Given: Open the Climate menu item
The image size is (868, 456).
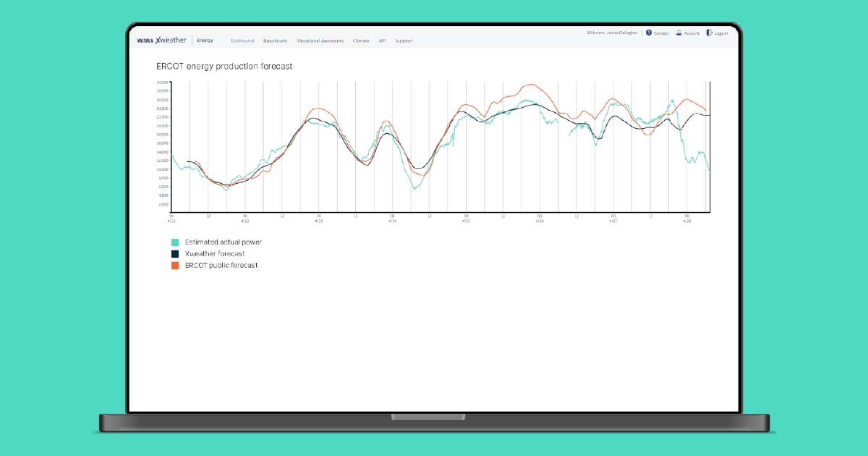Looking at the screenshot, I should pyautogui.click(x=362, y=41).
